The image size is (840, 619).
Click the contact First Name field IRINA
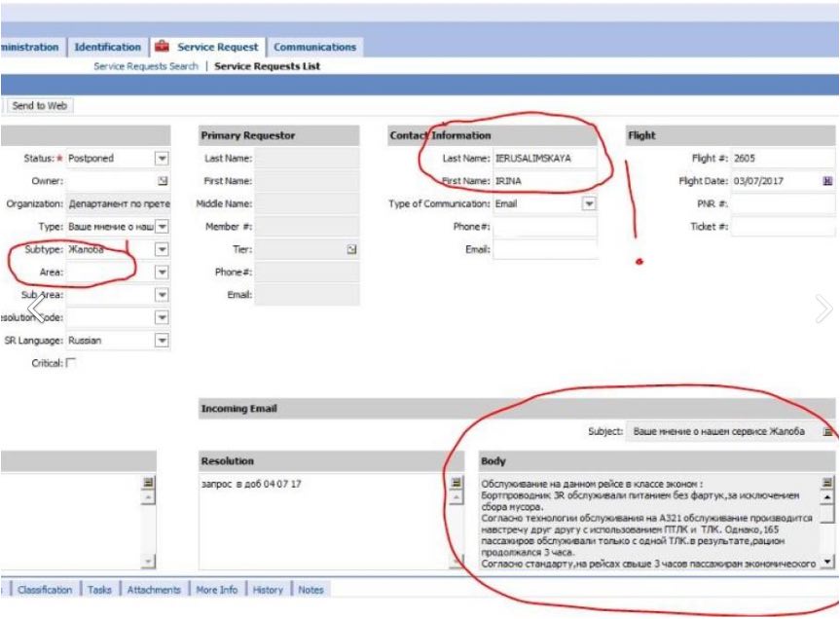point(544,181)
